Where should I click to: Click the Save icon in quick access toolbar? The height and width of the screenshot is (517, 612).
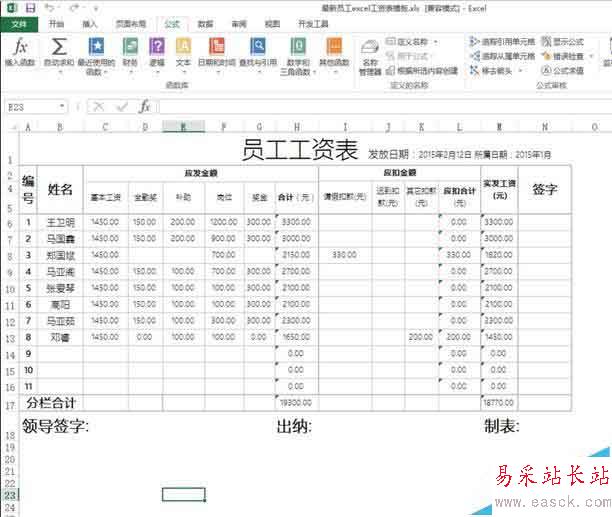pyautogui.click(x=30, y=7)
